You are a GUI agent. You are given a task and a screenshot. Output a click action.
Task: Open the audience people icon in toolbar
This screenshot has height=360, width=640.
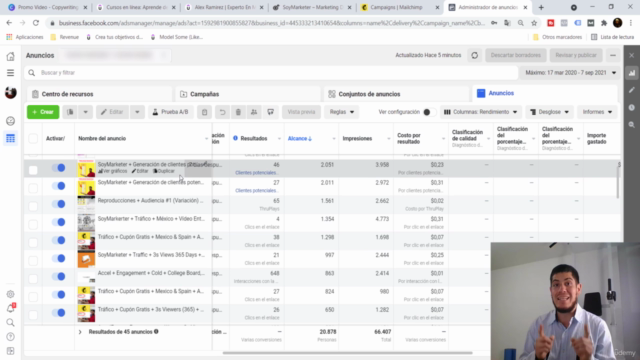point(254,112)
